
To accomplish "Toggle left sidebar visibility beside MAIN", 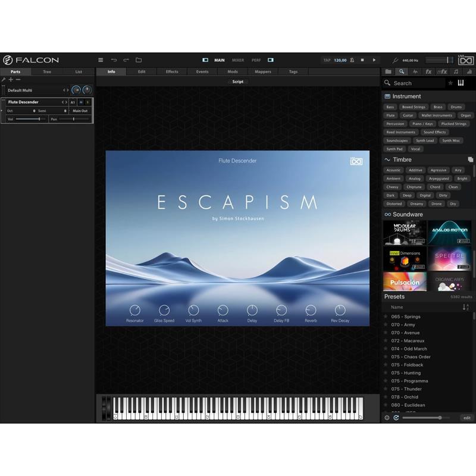I will coord(205,60).
